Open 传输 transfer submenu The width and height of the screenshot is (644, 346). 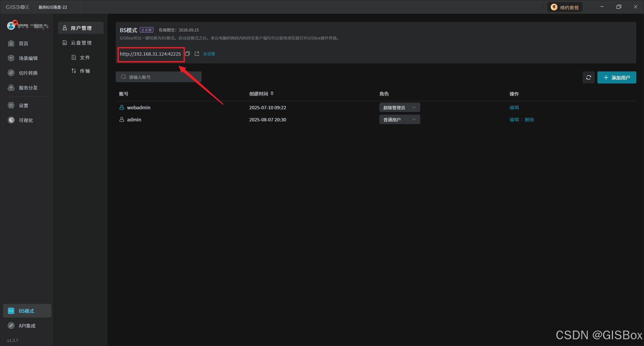pos(81,71)
